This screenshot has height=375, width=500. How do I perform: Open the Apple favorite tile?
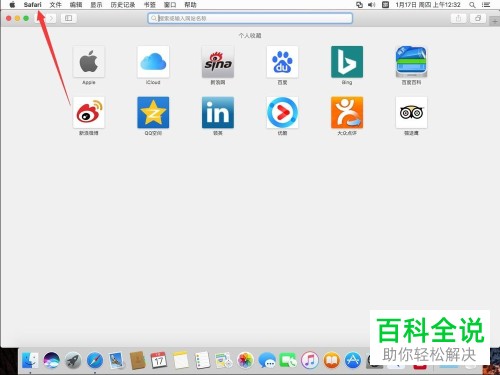click(x=89, y=62)
